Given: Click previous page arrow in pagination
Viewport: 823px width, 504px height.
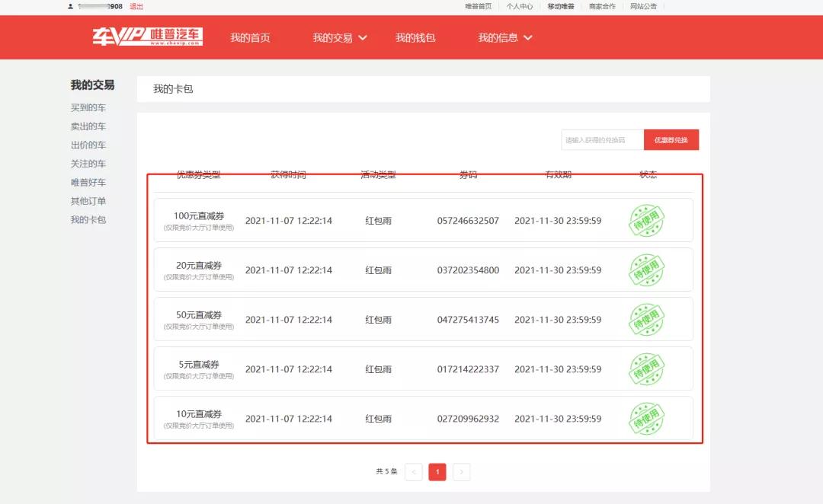Looking at the screenshot, I should click(x=414, y=472).
